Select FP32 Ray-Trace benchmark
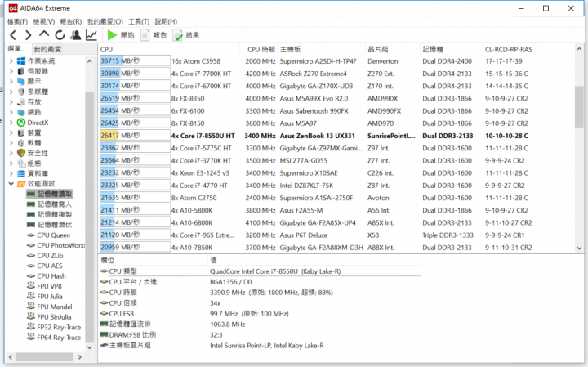Viewport: 588px width, 367px height. click(x=54, y=327)
